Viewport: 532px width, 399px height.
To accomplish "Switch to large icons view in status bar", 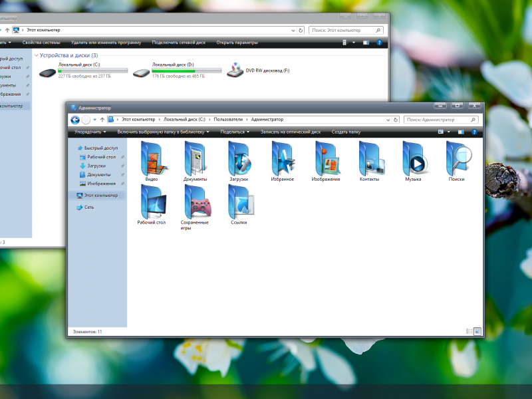I will (477, 331).
